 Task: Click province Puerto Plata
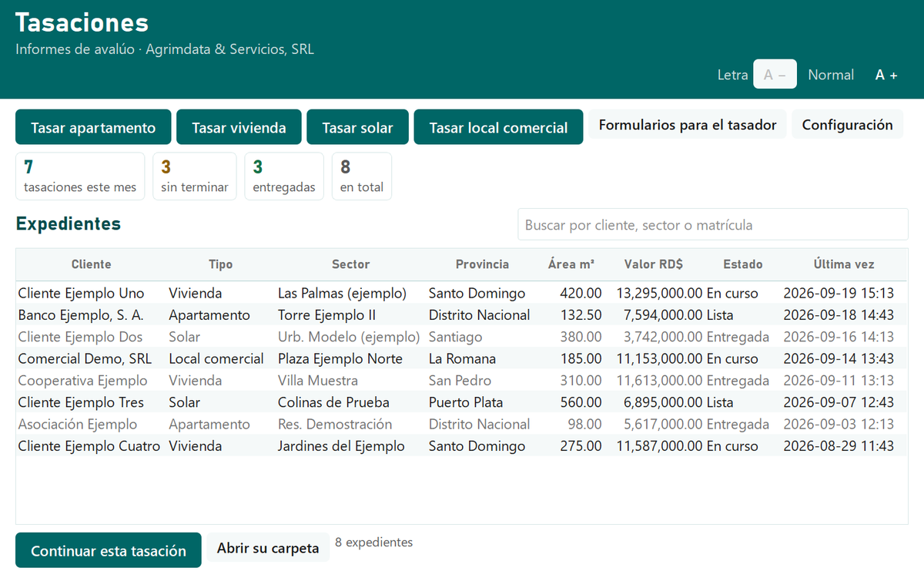[x=466, y=402]
